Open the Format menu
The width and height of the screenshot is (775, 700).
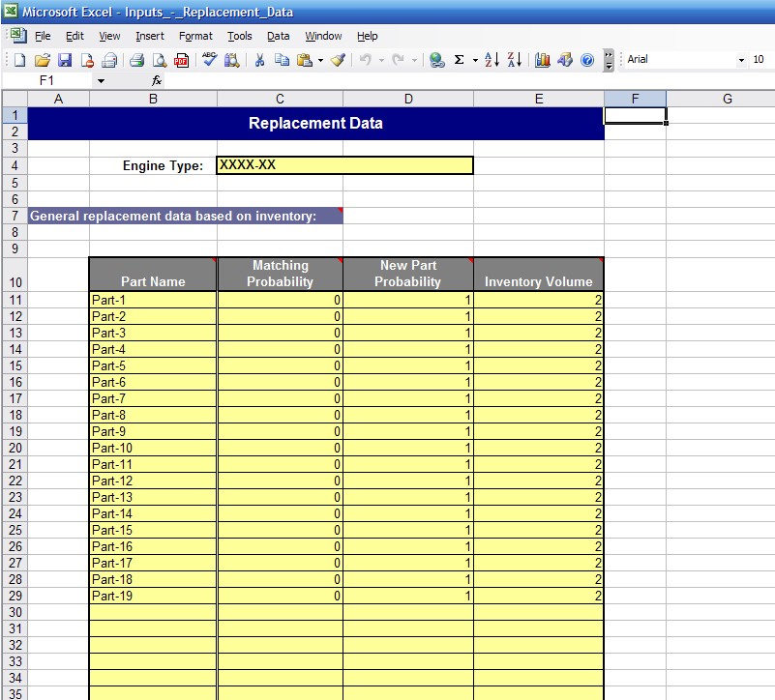pos(195,36)
